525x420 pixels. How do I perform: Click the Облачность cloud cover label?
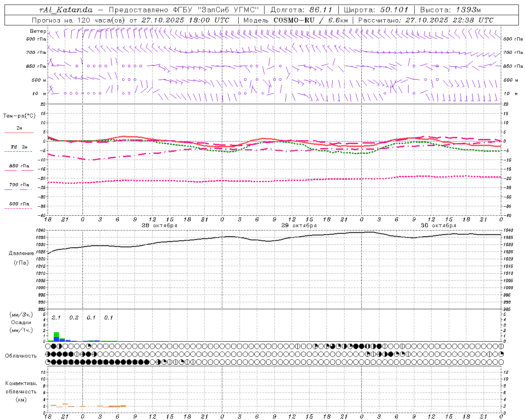[21, 356]
